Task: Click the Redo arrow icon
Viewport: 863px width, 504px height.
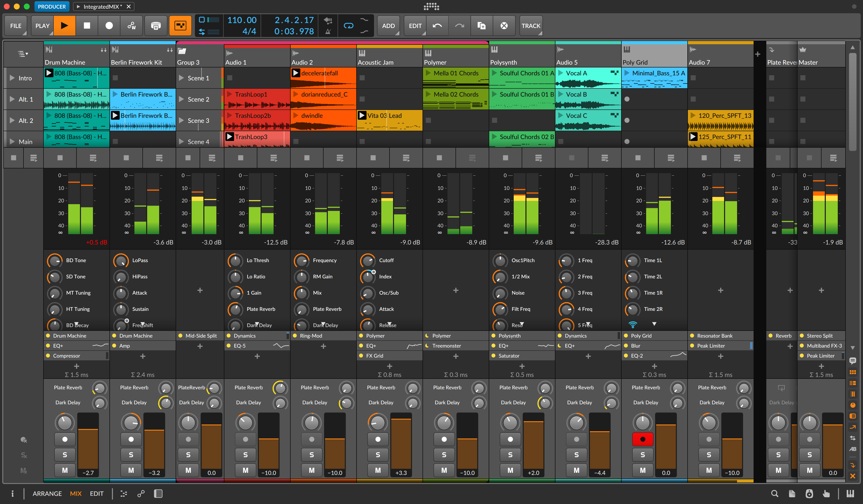Action: point(459,25)
